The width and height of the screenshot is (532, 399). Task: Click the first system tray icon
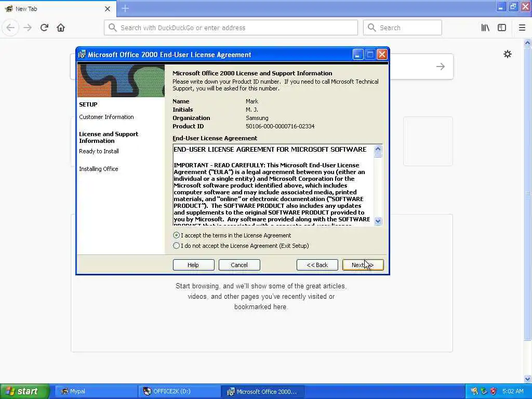coord(474,391)
